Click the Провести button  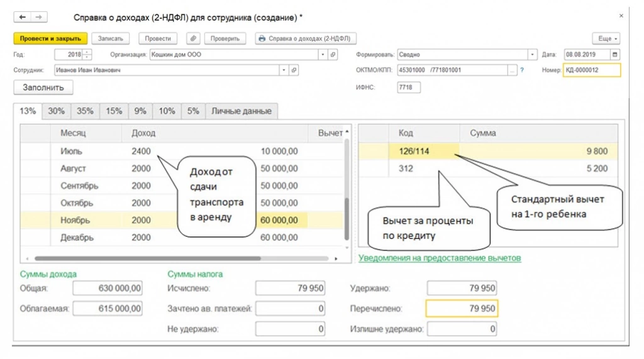tap(158, 38)
